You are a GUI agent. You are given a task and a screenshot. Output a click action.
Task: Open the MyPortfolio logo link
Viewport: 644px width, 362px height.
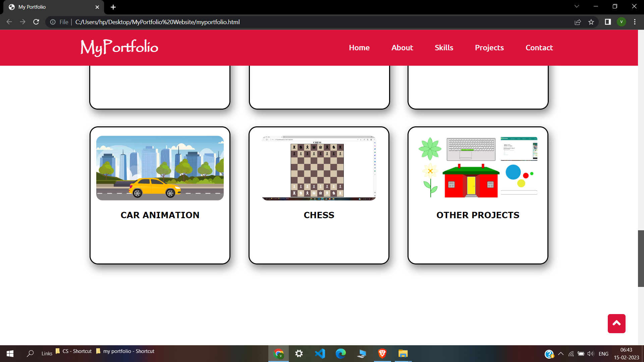119,48
